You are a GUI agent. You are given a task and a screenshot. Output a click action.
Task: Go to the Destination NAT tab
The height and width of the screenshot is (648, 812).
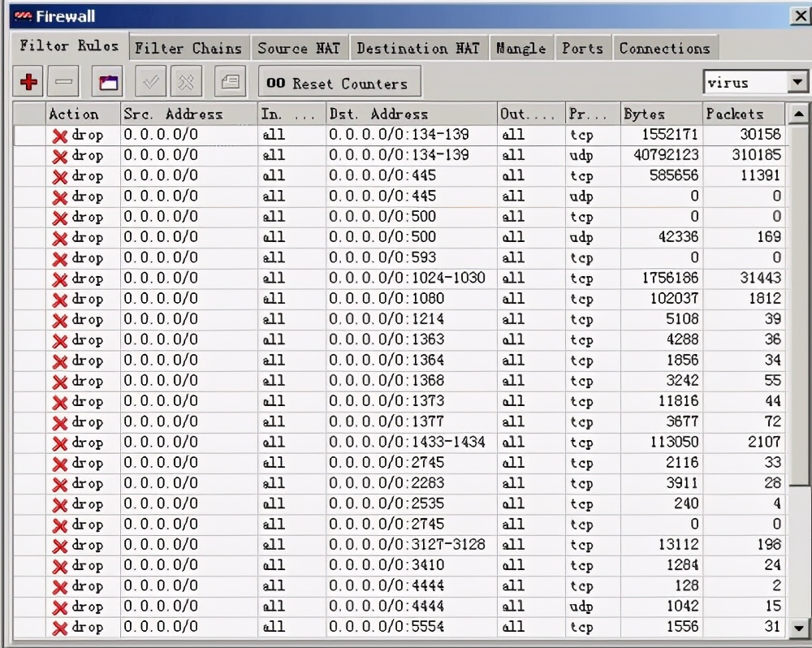point(418,48)
